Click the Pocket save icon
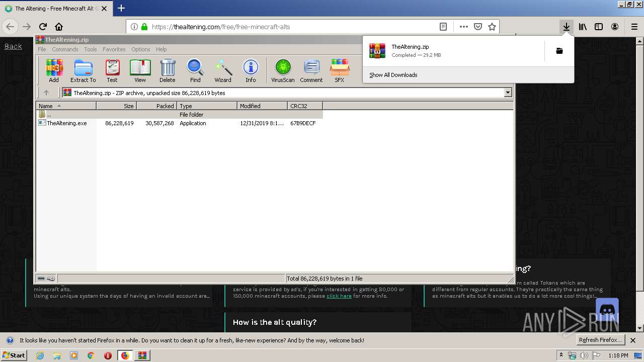The height and width of the screenshot is (362, 644). pos(478,27)
